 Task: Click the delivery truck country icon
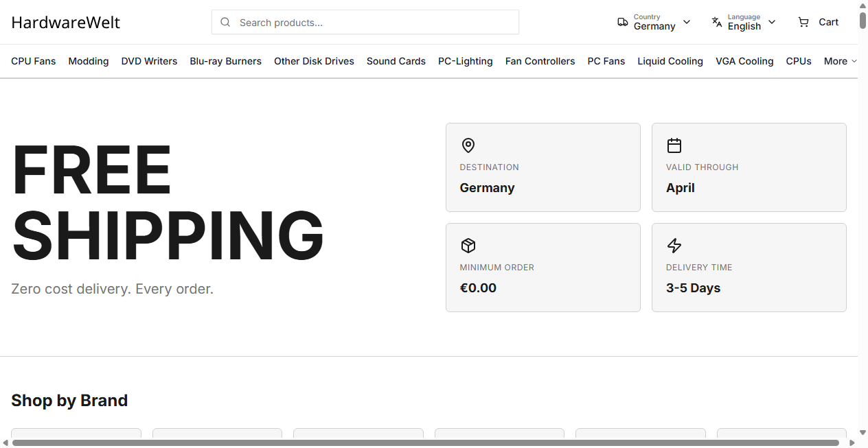(x=622, y=22)
